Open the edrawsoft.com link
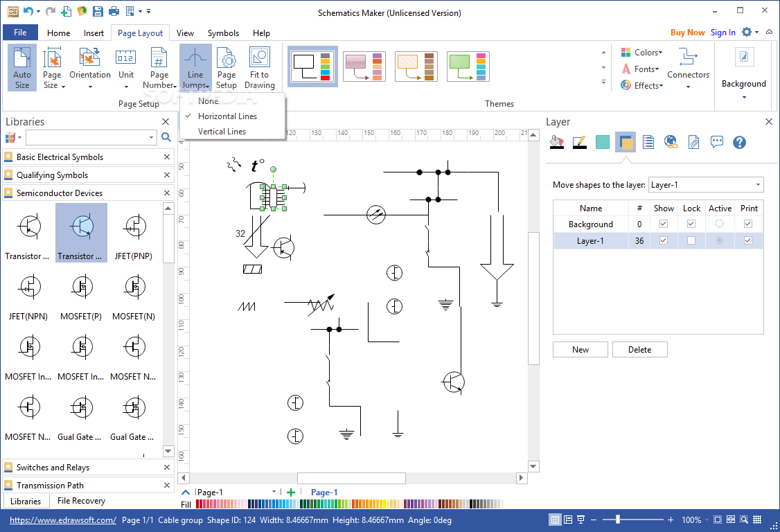The width and height of the screenshot is (780, 532). click(62, 520)
